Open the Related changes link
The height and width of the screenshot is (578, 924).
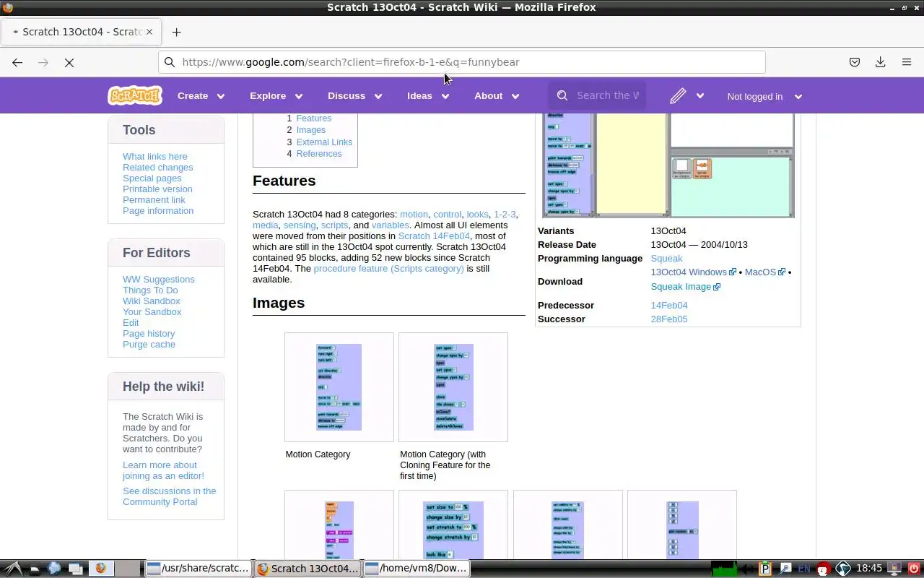[157, 167]
